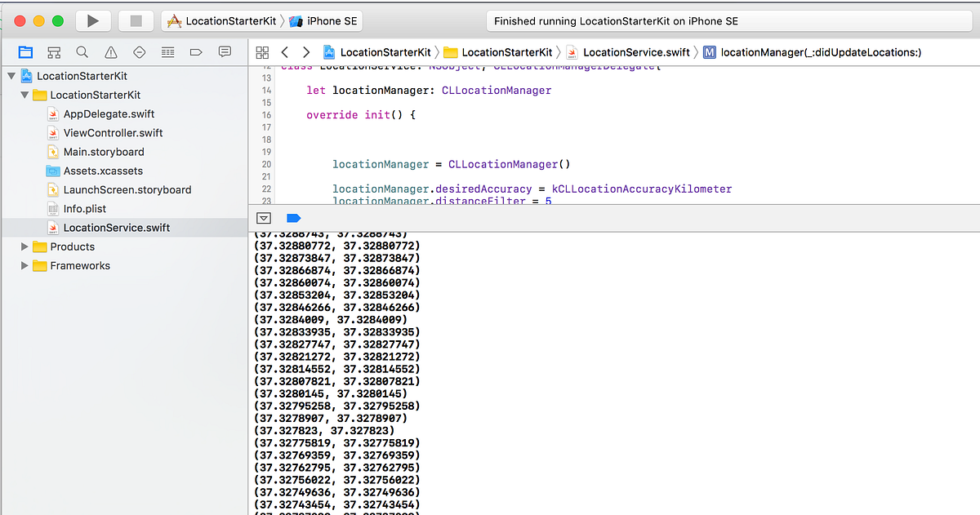Open the Report navigator speech bubble icon

[224, 51]
